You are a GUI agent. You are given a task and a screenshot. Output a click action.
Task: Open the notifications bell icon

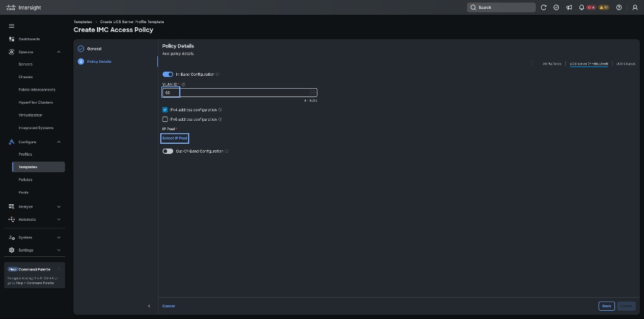coord(581,8)
